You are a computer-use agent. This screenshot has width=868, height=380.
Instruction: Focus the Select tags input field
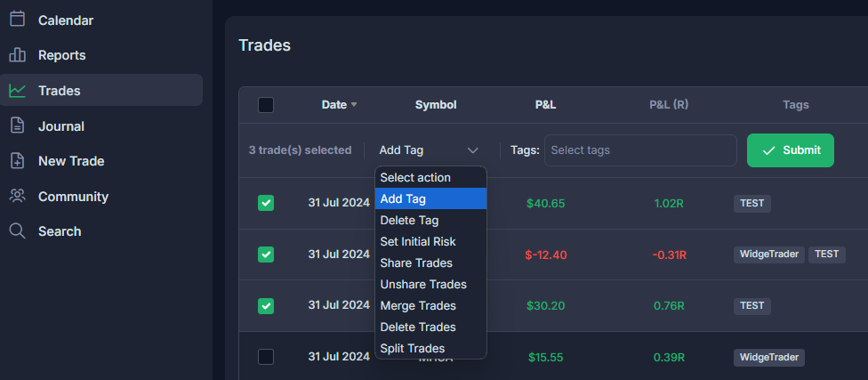click(x=640, y=150)
